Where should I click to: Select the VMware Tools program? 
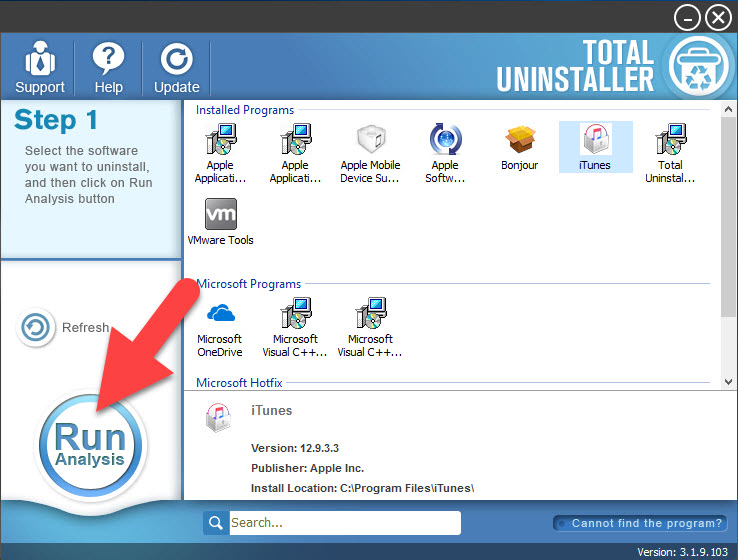pos(220,222)
